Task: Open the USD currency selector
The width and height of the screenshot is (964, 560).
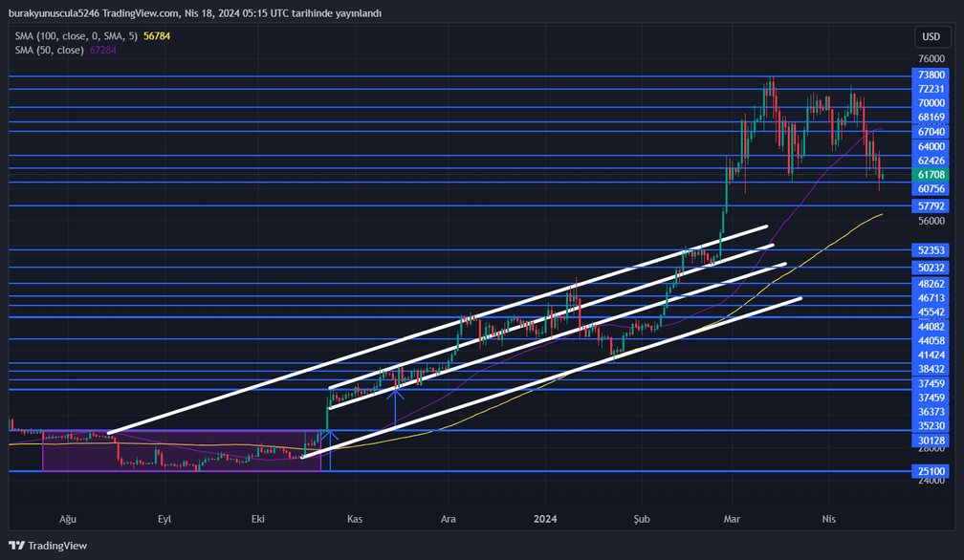Action: tap(931, 37)
